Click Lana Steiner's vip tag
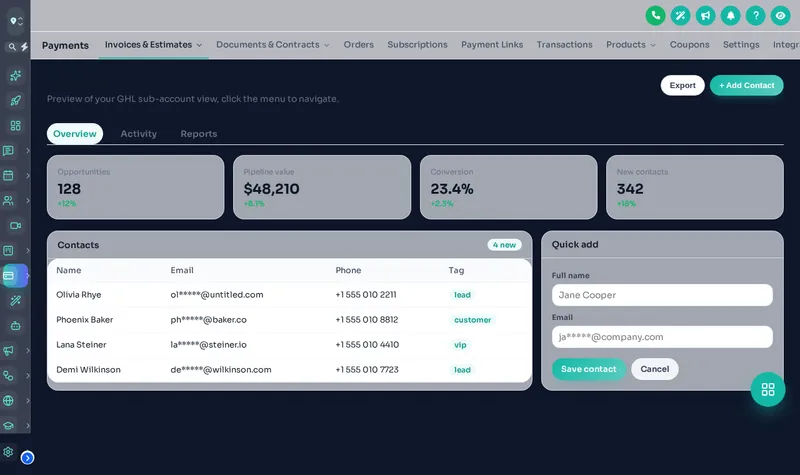 (460, 345)
